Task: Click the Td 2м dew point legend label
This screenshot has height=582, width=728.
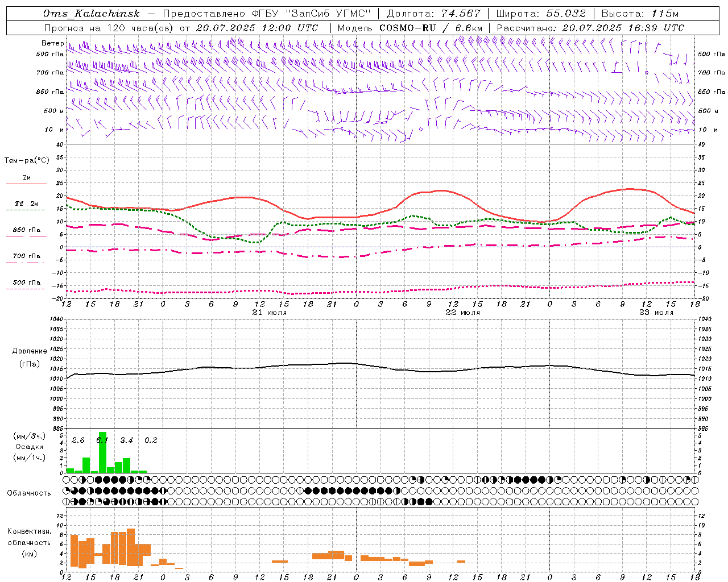Action: [x=27, y=203]
